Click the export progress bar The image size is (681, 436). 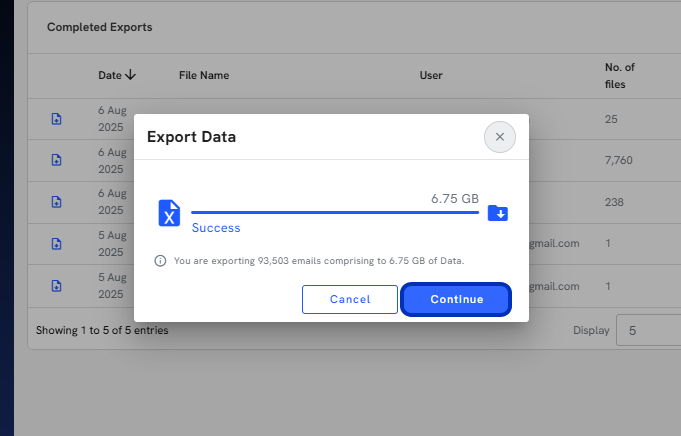pos(335,212)
